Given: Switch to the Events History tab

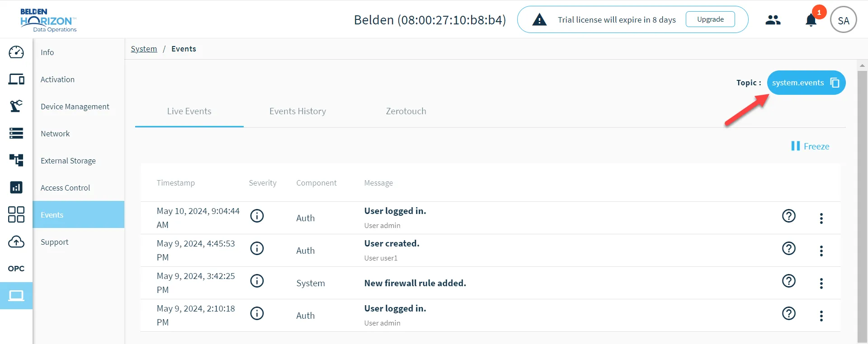Looking at the screenshot, I should point(297,111).
